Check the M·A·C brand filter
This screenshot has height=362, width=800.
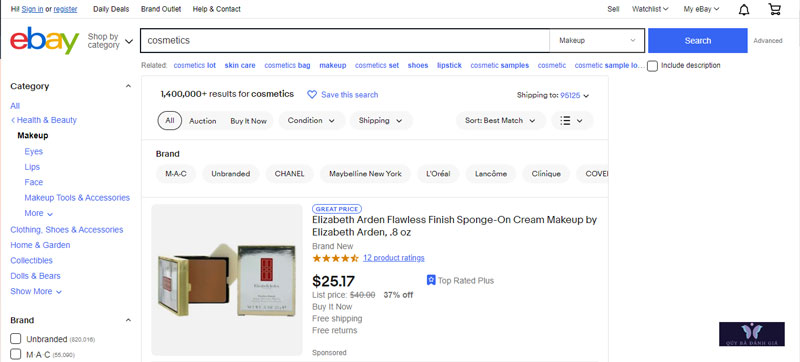(16, 354)
